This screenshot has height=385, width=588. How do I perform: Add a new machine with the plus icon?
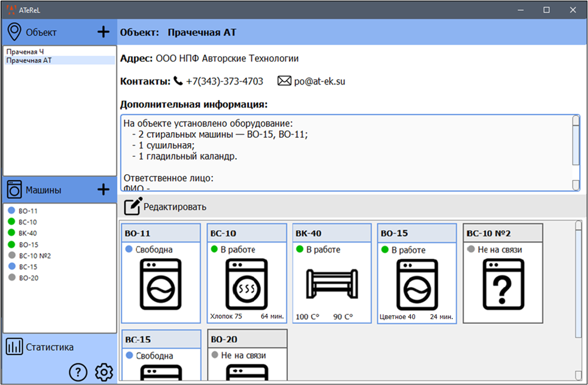click(103, 189)
